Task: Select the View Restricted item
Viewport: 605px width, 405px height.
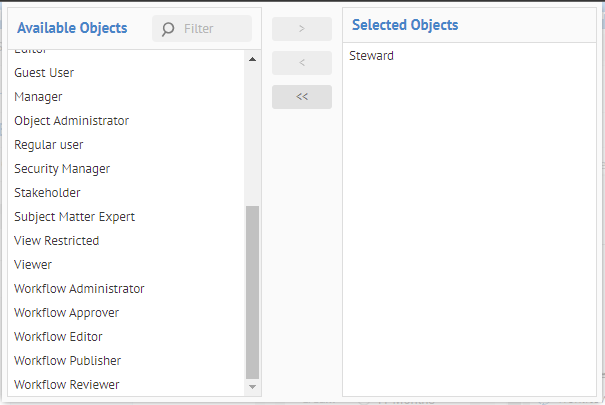Action: point(57,241)
